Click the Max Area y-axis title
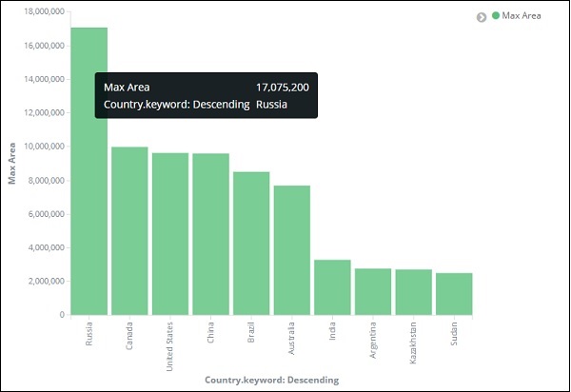This screenshot has height=392, width=571. [x=12, y=163]
